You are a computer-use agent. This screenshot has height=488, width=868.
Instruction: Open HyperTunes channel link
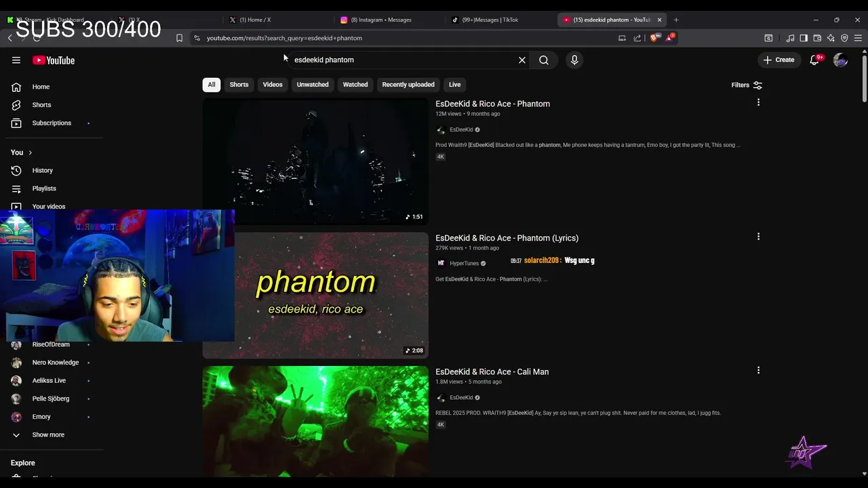(465, 263)
